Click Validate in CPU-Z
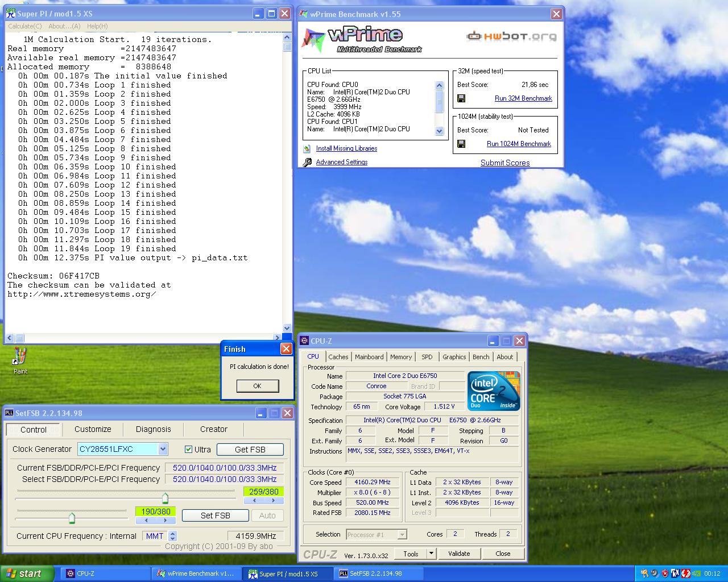The height and width of the screenshot is (582, 728). coord(459,554)
